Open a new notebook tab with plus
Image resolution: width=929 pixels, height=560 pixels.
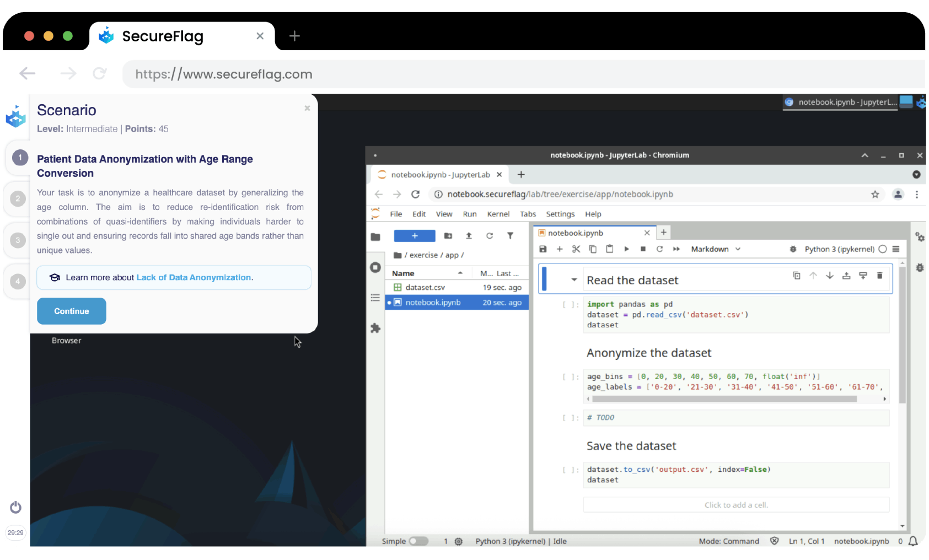coord(664,233)
